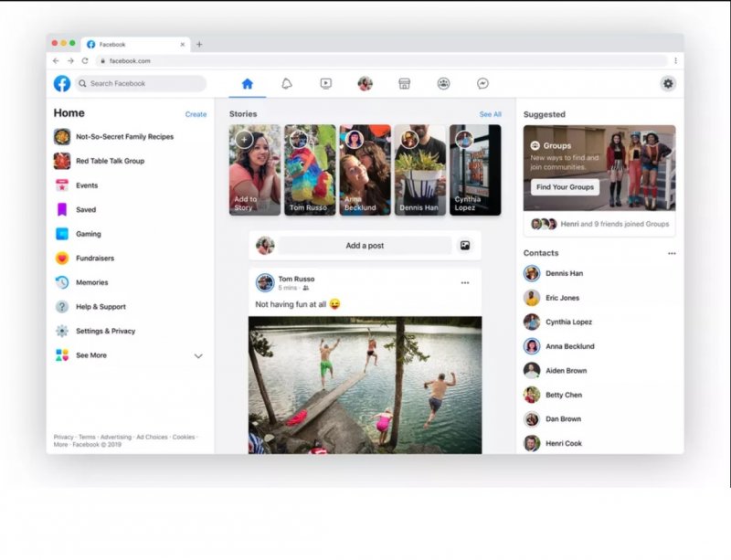
Task: Open Fundraisers in the sidebar
Action: (x=90, y=258)
